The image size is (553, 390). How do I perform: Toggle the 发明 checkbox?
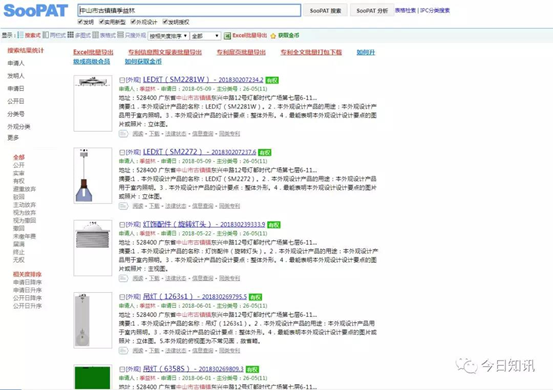80,22
